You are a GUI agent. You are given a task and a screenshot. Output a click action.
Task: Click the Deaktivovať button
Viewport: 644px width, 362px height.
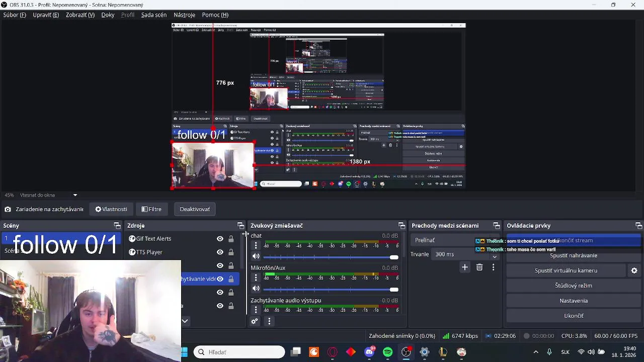195,209
